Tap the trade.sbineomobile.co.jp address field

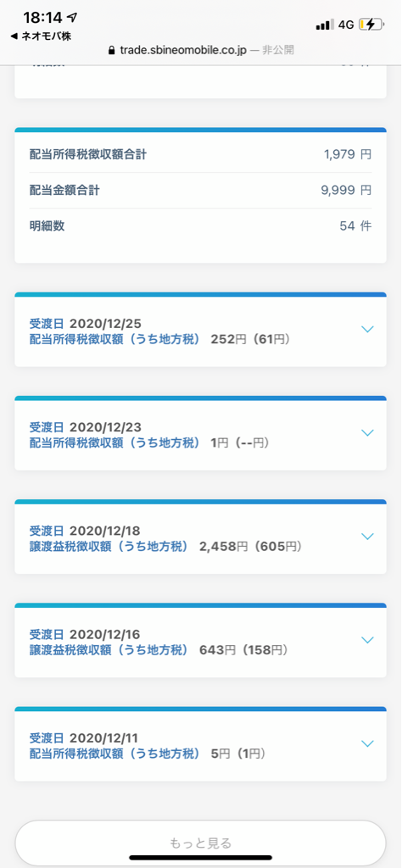click(202, 50)
